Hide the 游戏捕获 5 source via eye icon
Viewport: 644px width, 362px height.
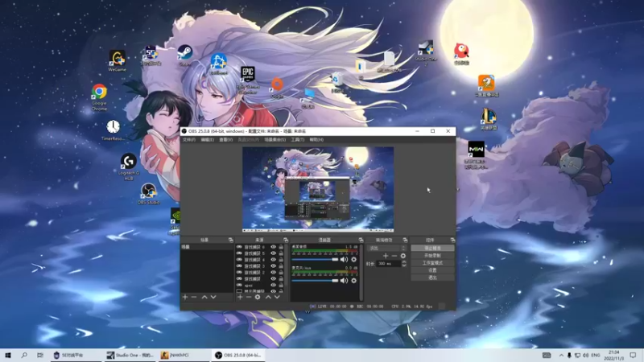(273, 253)
